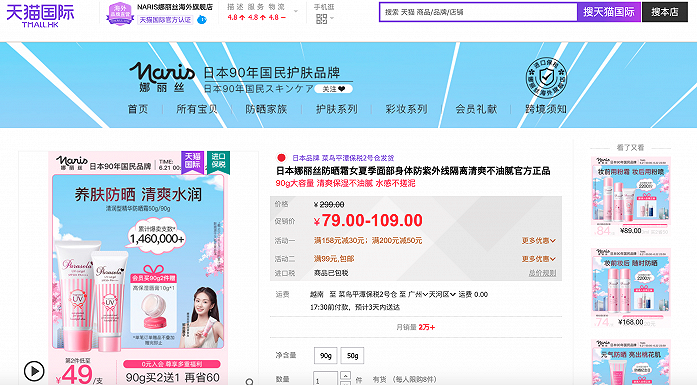Open the 首页 store tab

pos(138,109)
